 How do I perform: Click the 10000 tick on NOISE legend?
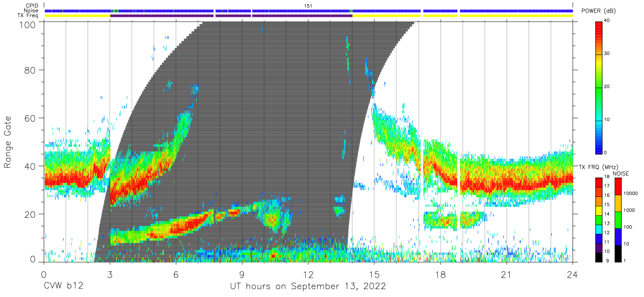(631, 193)
